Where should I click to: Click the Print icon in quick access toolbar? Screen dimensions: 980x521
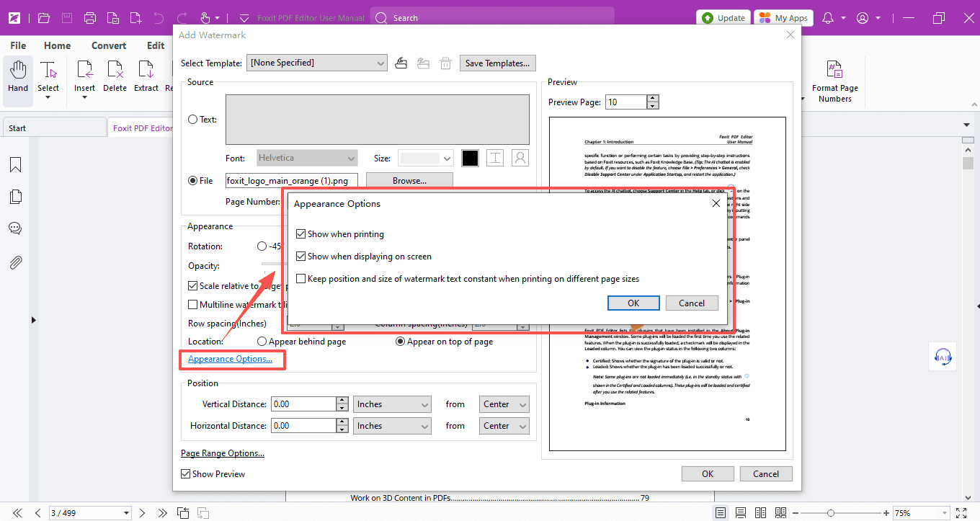pos(90,18)
